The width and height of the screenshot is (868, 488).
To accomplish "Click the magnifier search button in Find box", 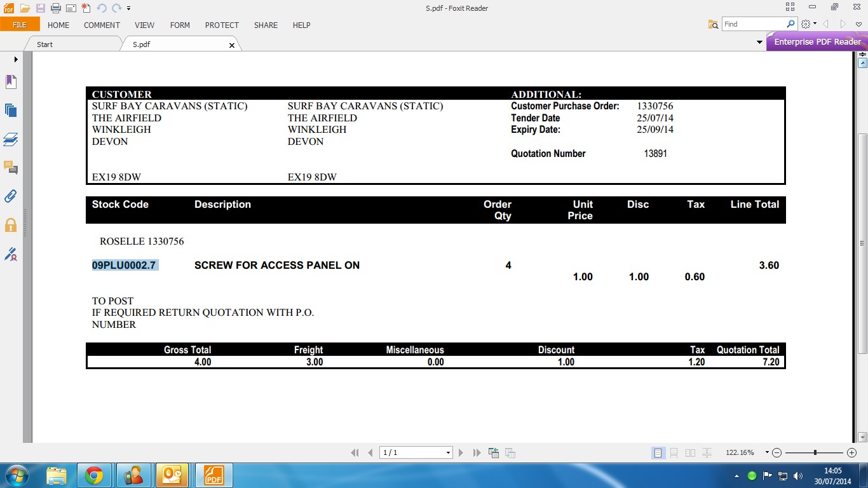I will click(x=791, y=24).
